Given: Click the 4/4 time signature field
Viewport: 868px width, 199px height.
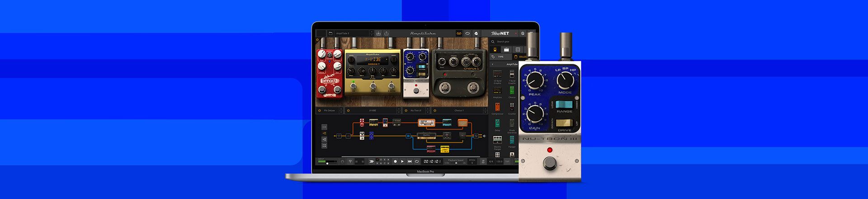Looking at the screenshot, I should (491, 161).
